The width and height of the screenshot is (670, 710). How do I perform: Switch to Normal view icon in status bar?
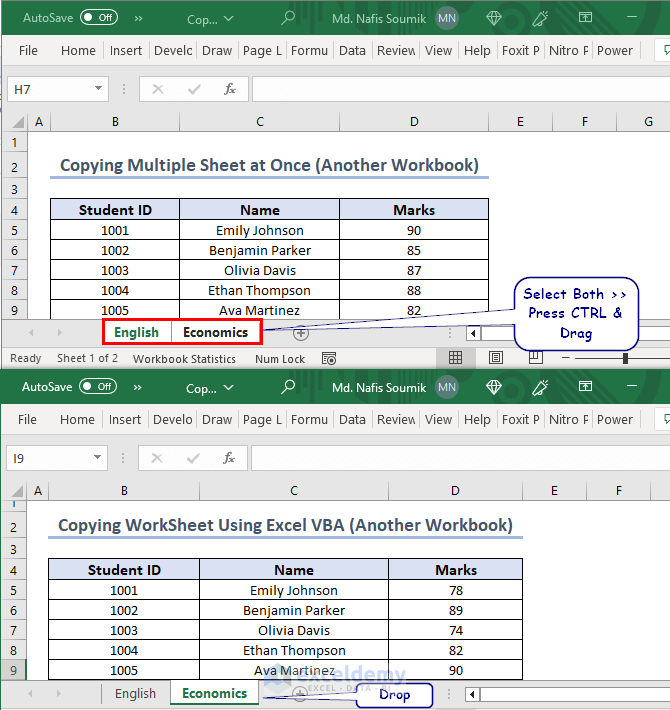click(x=455, y=358)
